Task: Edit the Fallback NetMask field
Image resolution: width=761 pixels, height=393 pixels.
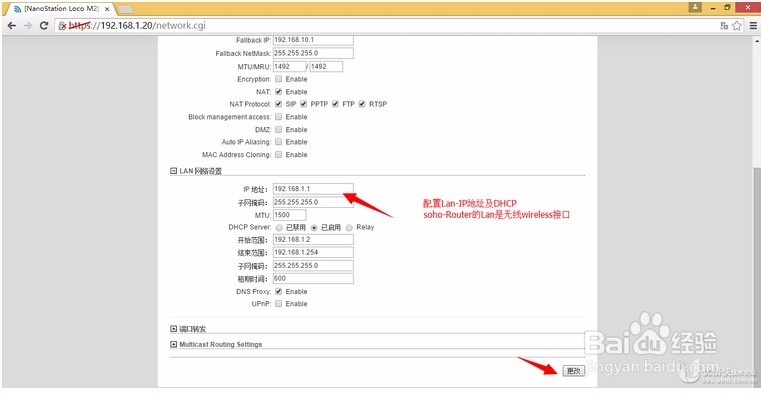Action: point(313,53)
